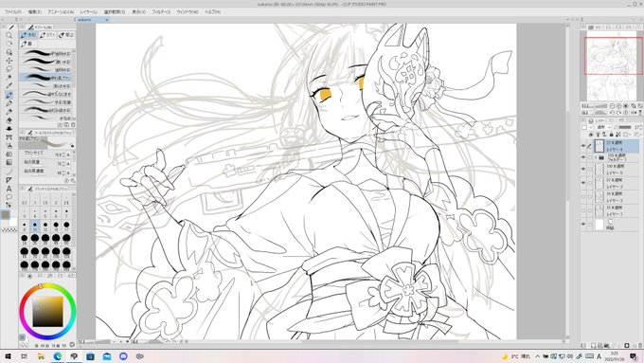Hide the レイヤー 5 layer

(583, 169)
